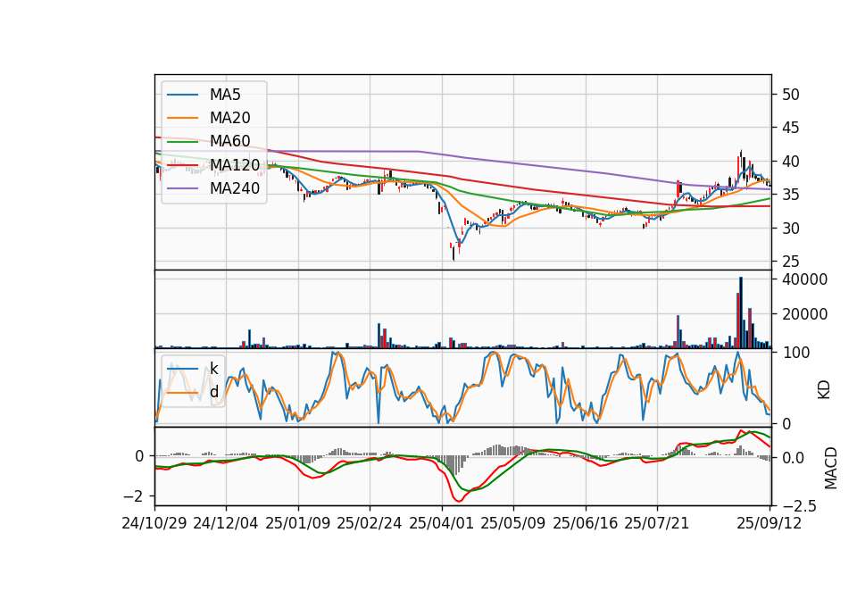Click the 25/02/24 date label

tap(370, 523)
